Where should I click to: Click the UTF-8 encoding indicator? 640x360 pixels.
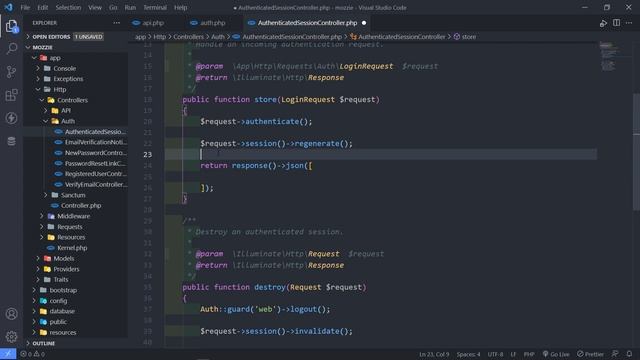coord(496,354)
